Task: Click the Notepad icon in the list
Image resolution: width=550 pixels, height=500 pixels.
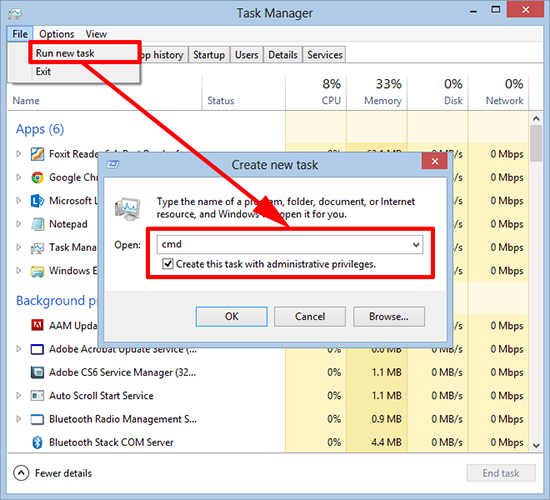Action: click(x=37, y=224)
